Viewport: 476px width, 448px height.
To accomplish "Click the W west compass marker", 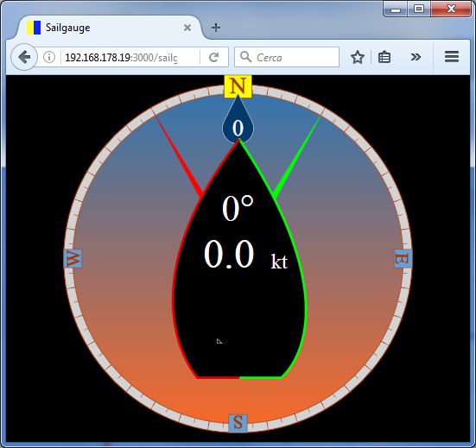I will pos(73,259).
